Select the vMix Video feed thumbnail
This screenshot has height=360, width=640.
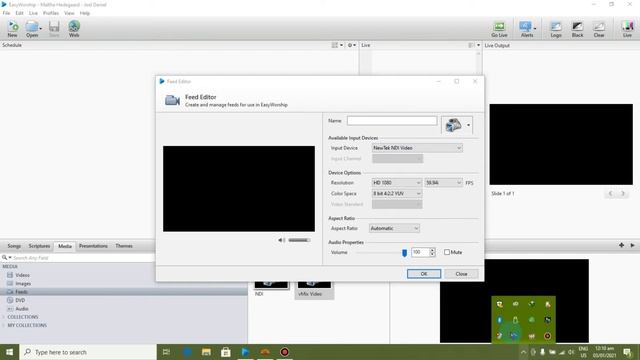pyautogui.click(x=314, y=289)
